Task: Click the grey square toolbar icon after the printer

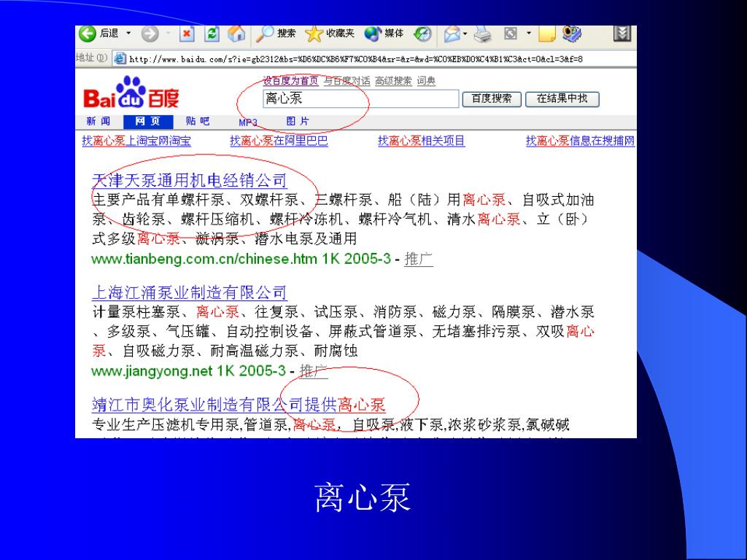Action: coord(510,34)
